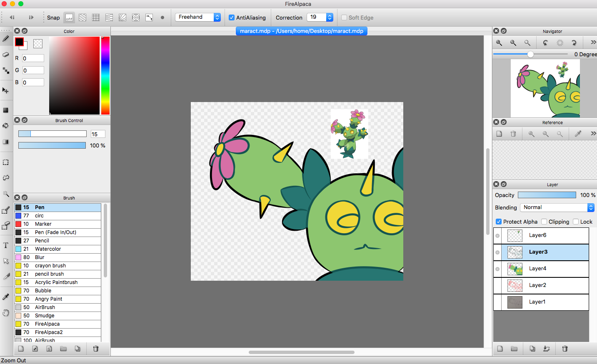
Task: Expand Reference toolbar overflow chevron
Action: point(593,134)
